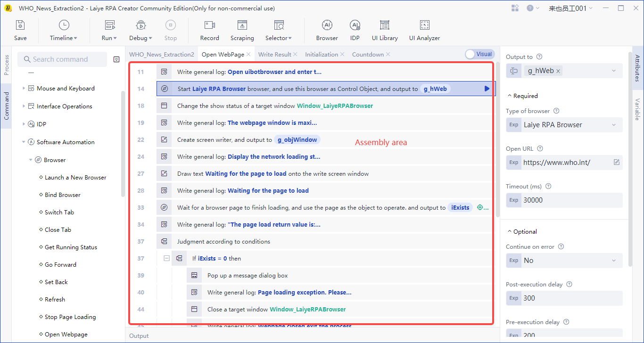Click the target icon on line 33

coord(480,207)
